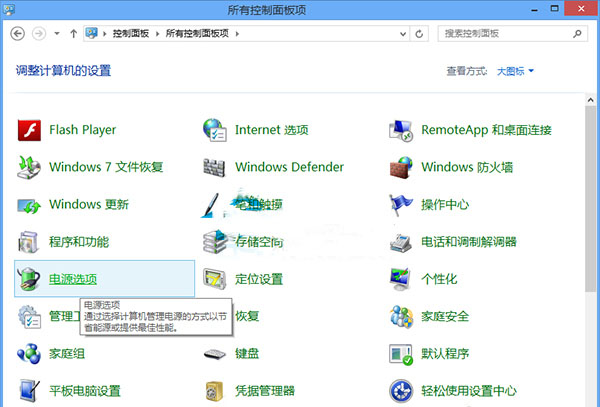
Task: Open the Windows Defender wall icon
Action: point(214,168)
